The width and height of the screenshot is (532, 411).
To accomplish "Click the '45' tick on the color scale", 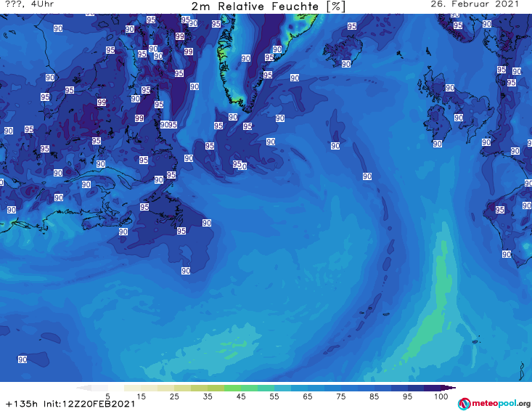I will 241,396.
